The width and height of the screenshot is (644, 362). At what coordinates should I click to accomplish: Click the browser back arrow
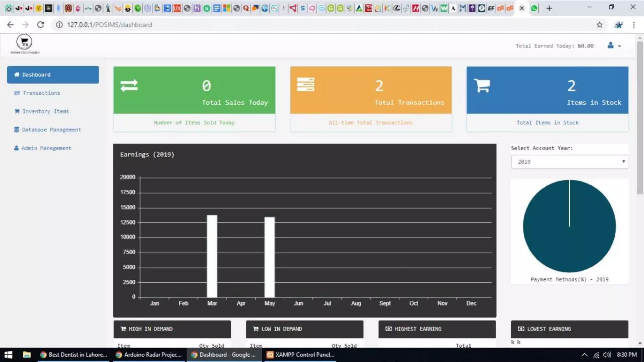click(x=10, y=25)
